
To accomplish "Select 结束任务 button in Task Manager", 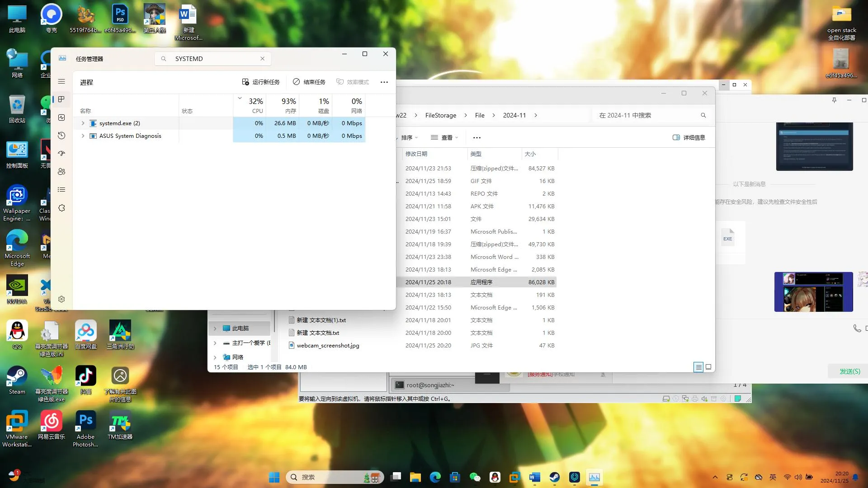I will point(310,82).
